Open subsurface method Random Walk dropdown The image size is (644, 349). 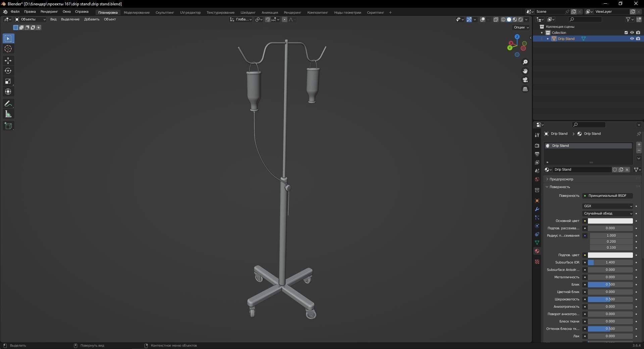point(608,214)
